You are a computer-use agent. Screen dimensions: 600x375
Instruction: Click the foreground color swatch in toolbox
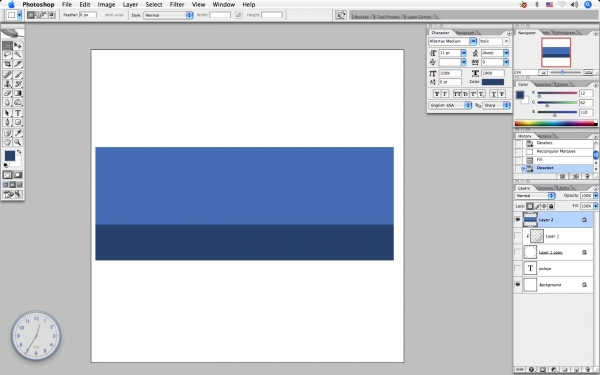click(x=10, y=156)
